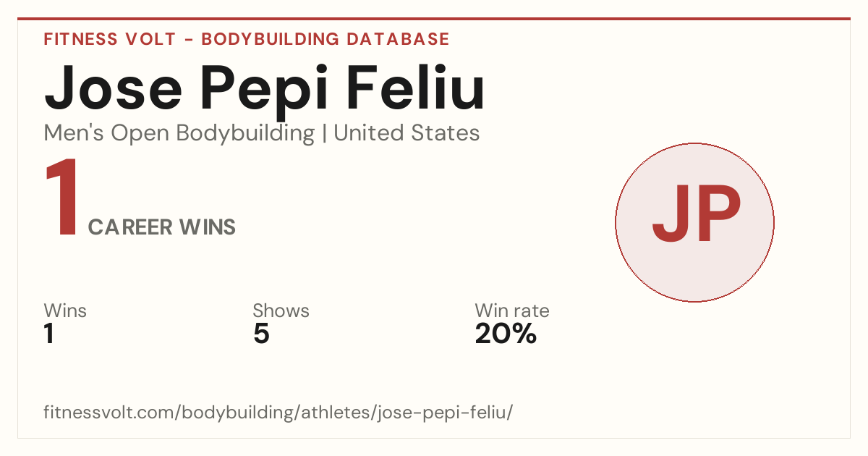Click the Bodybuilding Database header text
This screenshot has height=456, width=868.
325,39
